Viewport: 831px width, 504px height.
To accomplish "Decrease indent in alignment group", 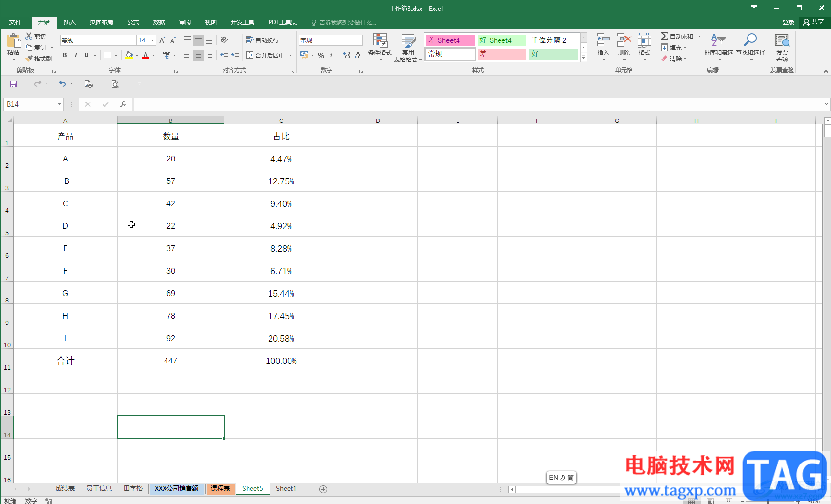I will pyautogui.click(x=224, y=55).
